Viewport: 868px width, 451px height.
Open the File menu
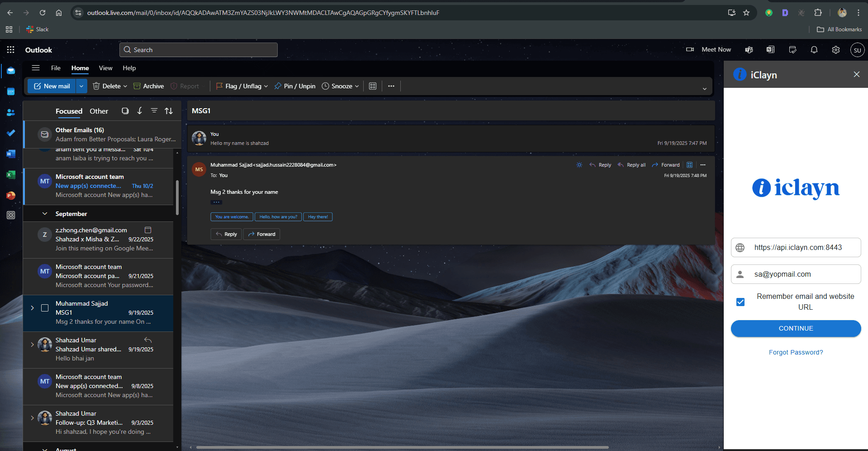[x=56, y=68]
